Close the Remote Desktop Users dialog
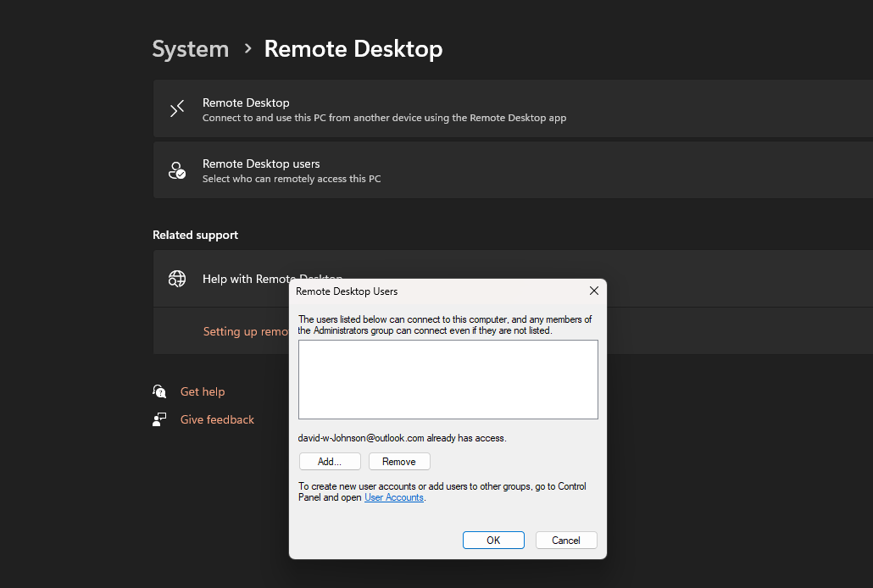This screenshot has height=588, width=873. [x=593, y=291]
